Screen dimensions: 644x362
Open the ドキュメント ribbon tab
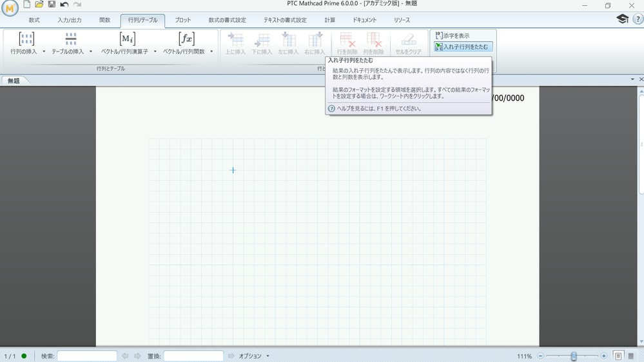pos(364,20)
